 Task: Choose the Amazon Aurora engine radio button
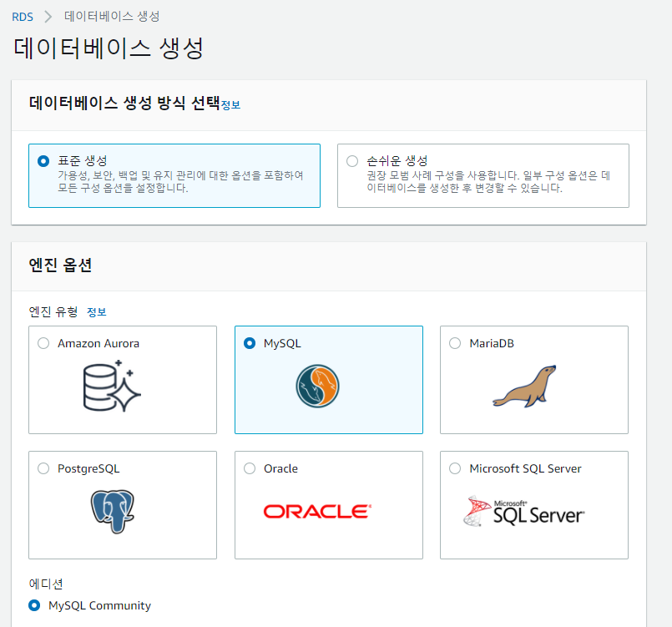click(43, 343)
